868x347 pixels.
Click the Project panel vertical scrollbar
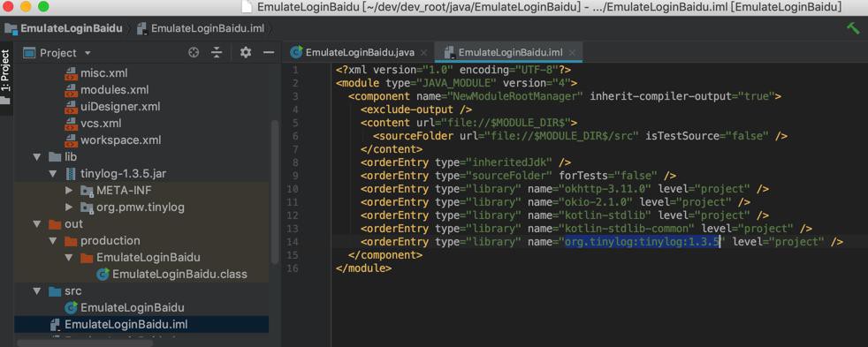tap(275, 192)
